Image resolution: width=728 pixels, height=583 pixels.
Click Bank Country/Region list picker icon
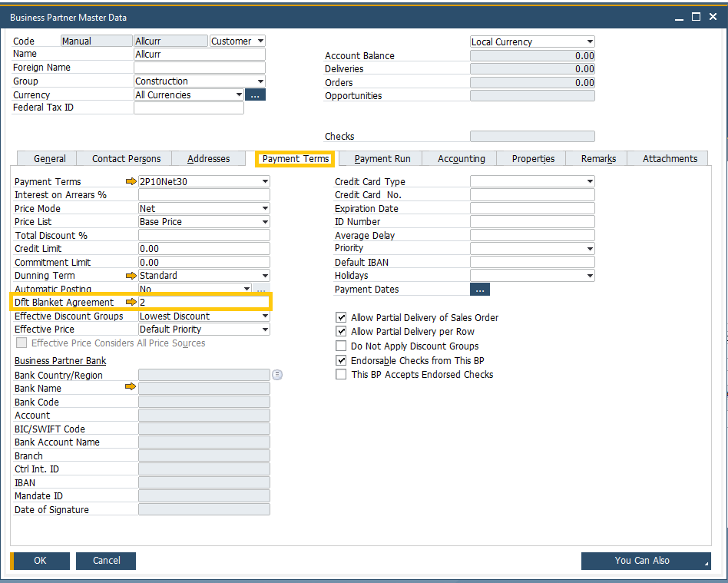pyautogui.click(x=277, y=375)
